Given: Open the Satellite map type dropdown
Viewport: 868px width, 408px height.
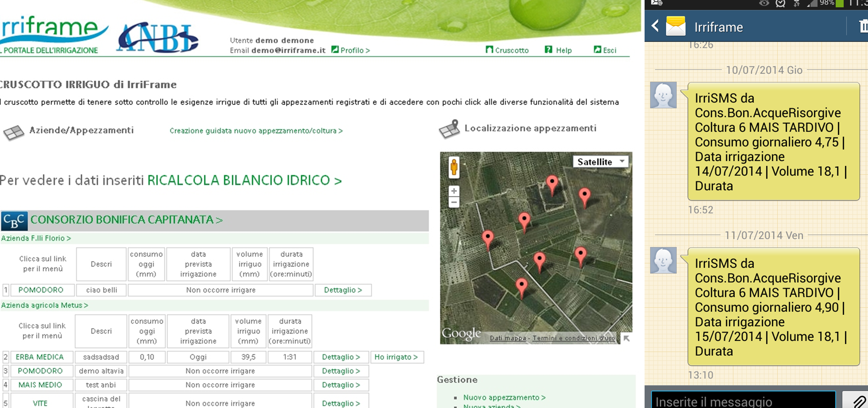Looking at the screenshot, I should (x=601, y=162).
